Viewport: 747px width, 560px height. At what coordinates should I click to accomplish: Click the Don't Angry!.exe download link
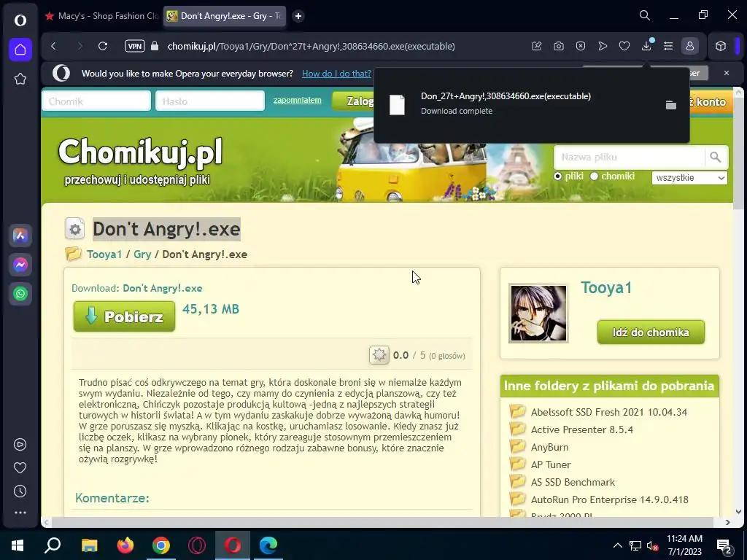(x=163, y=288)
